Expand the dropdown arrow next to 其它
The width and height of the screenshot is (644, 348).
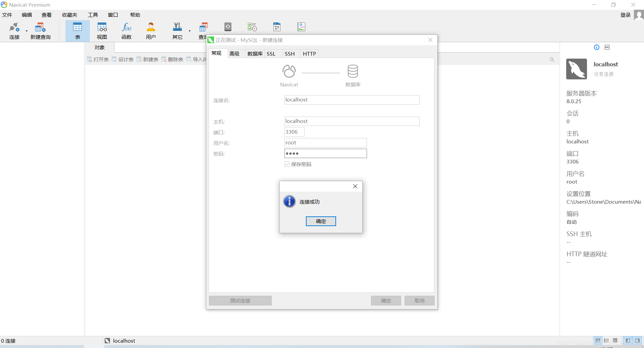(190, 31)
